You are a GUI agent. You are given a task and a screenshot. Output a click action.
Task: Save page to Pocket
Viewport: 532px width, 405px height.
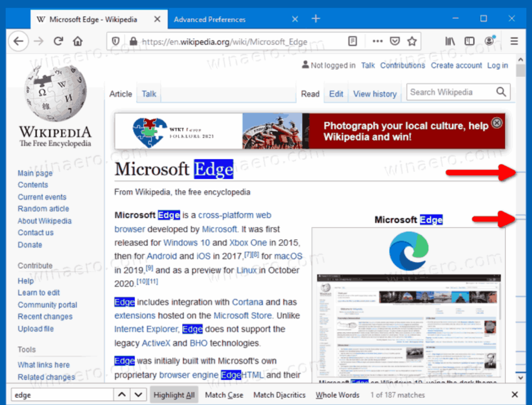[395, 42]
